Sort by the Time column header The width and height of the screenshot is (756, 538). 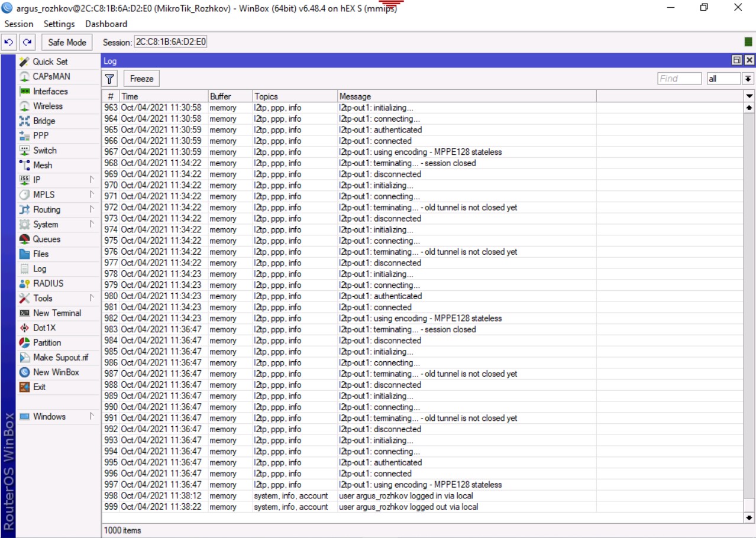point(164,96)
